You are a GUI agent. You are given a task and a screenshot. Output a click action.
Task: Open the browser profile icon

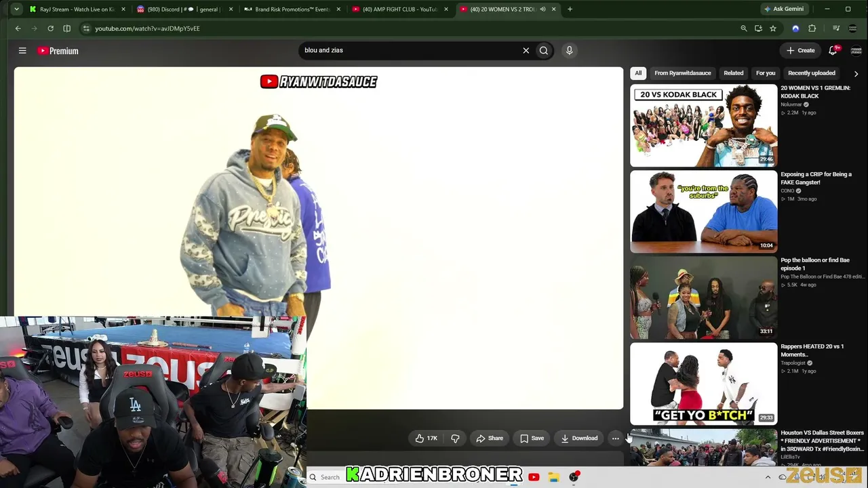pyautogui.click(x=853, y=28)
